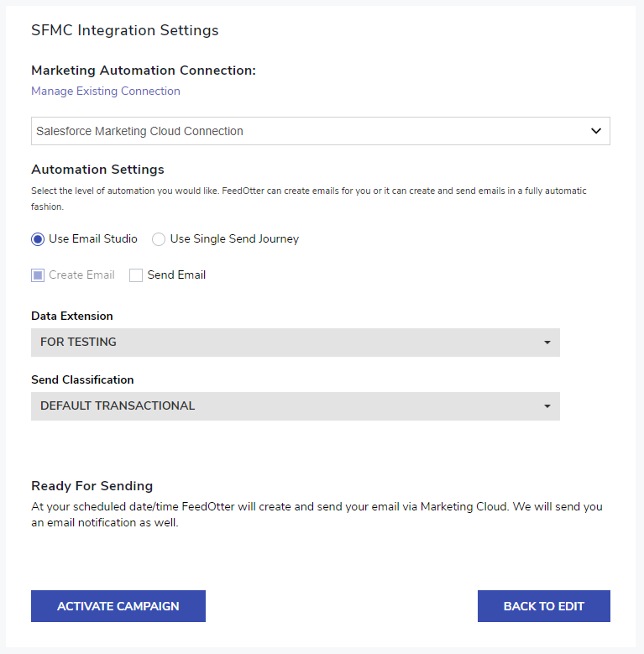
Task: Click the Manage Existing Connection link
Action: [x=105, y=91]
